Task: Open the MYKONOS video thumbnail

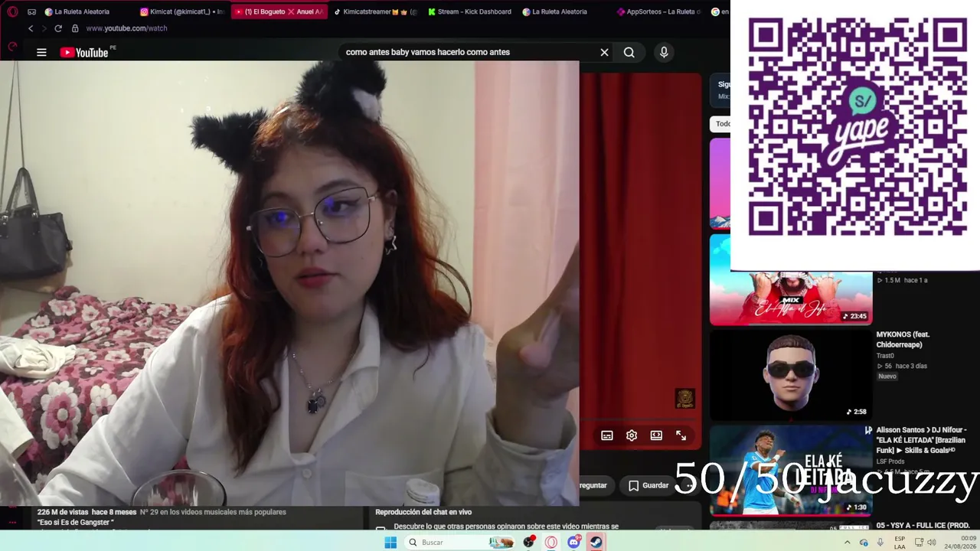Action: (x=791, y=375)
